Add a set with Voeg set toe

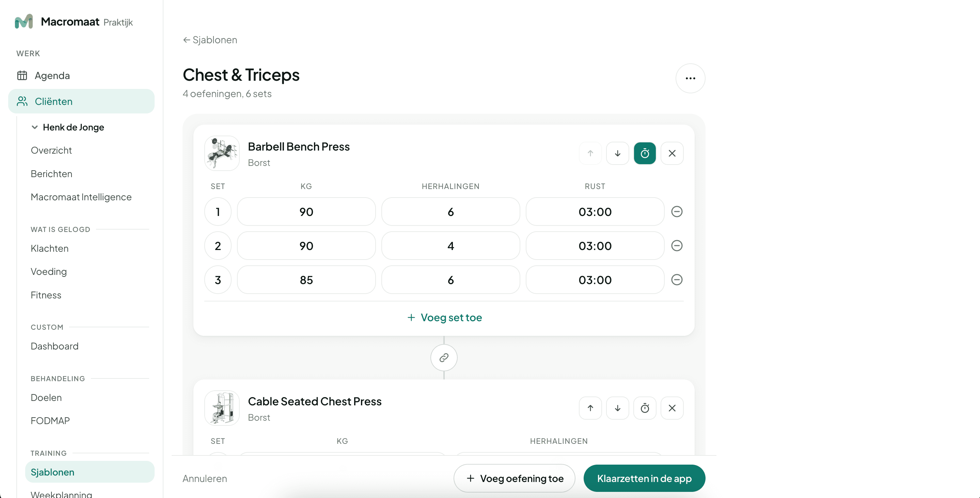pos(444,318)
